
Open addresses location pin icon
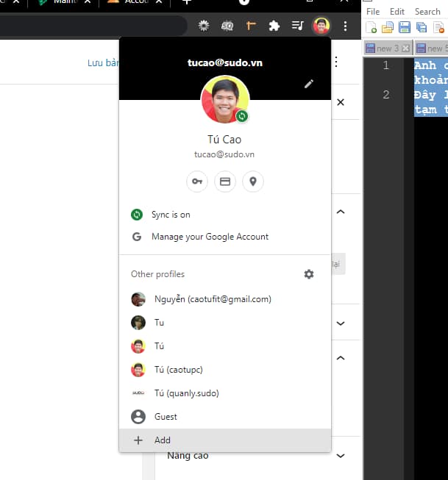[253, 182]
